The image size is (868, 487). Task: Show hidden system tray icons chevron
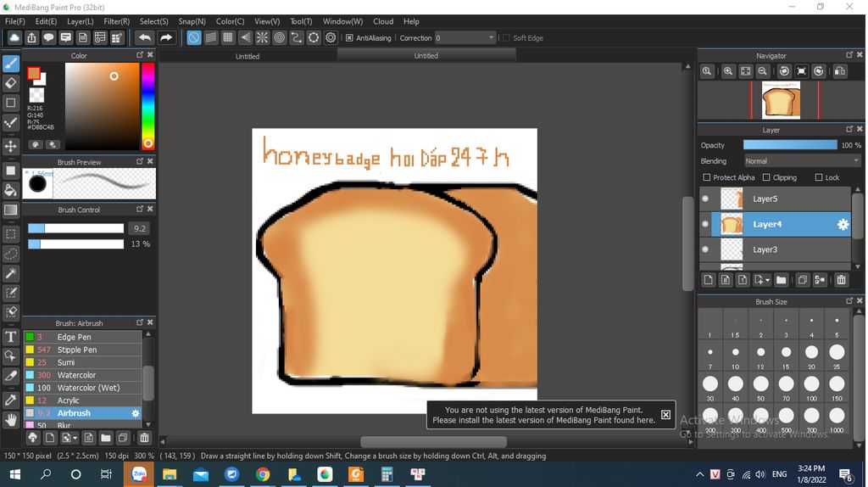click(699, 474)
